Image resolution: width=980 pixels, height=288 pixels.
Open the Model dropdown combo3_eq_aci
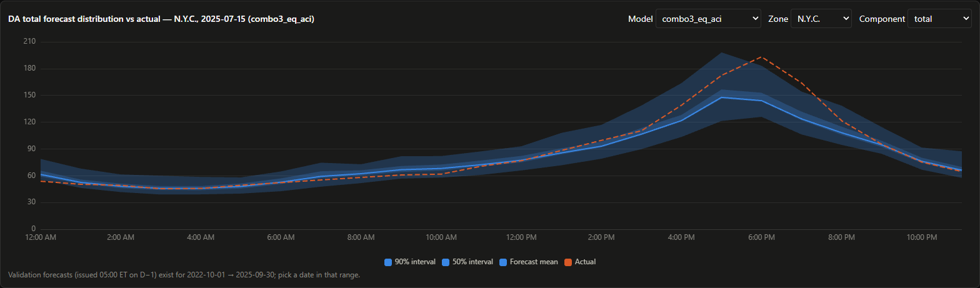708,19
